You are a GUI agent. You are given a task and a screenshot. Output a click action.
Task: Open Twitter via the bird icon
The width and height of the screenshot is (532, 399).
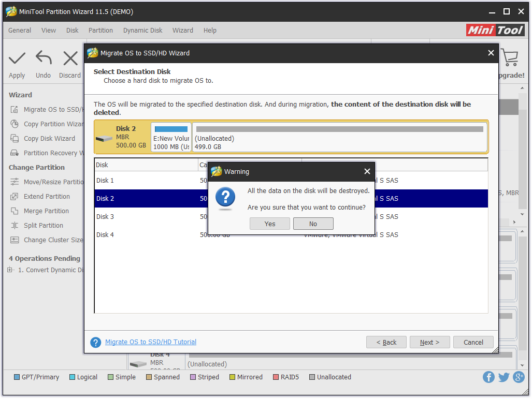(504, 377)
